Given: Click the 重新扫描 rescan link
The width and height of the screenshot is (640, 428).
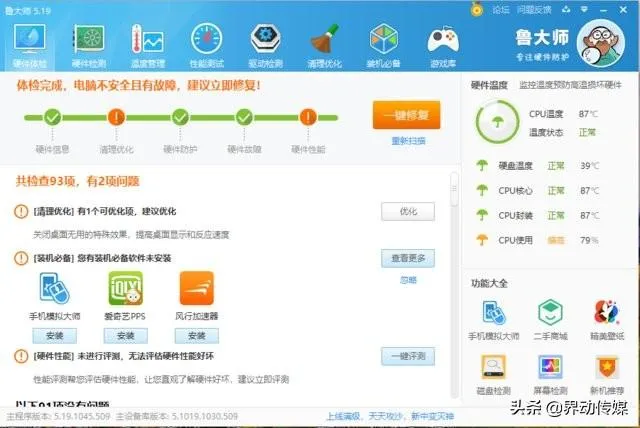Looking at the screenshot, I should pyautogui.click(x=408, y=141).
